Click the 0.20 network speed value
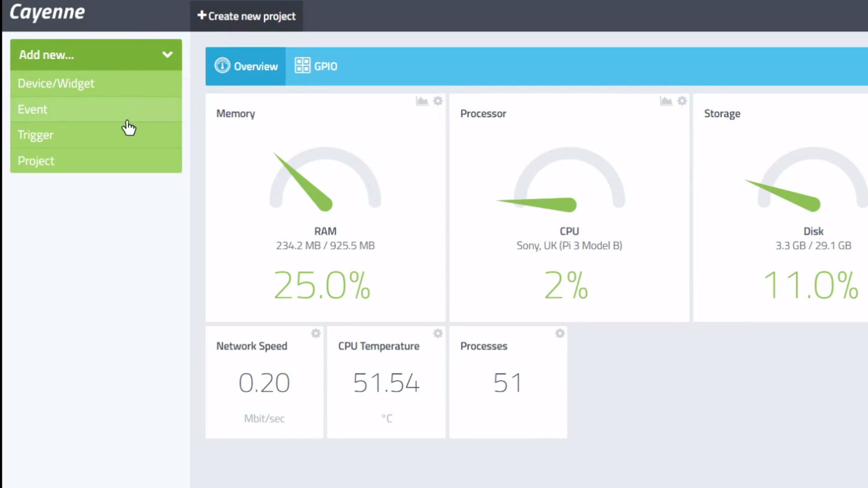868x488 pixels. tap(264, 383)
